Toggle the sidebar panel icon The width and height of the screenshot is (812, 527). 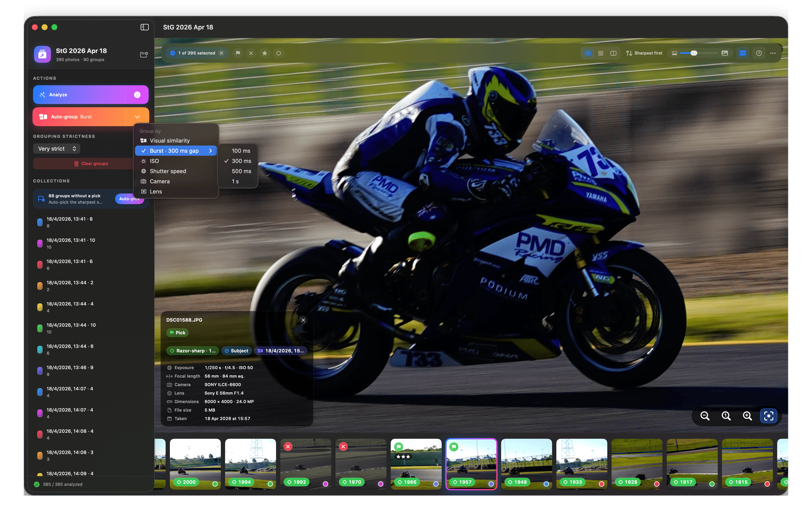(x=144, y=27)
